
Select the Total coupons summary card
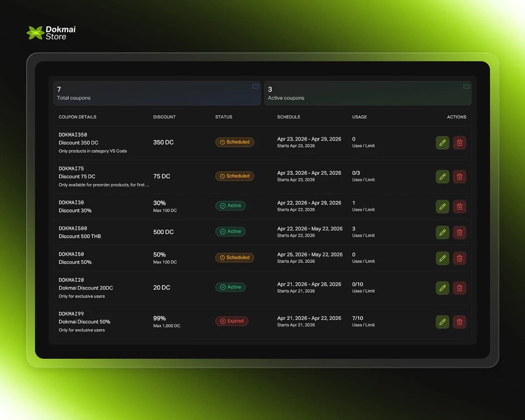(157, 93)
